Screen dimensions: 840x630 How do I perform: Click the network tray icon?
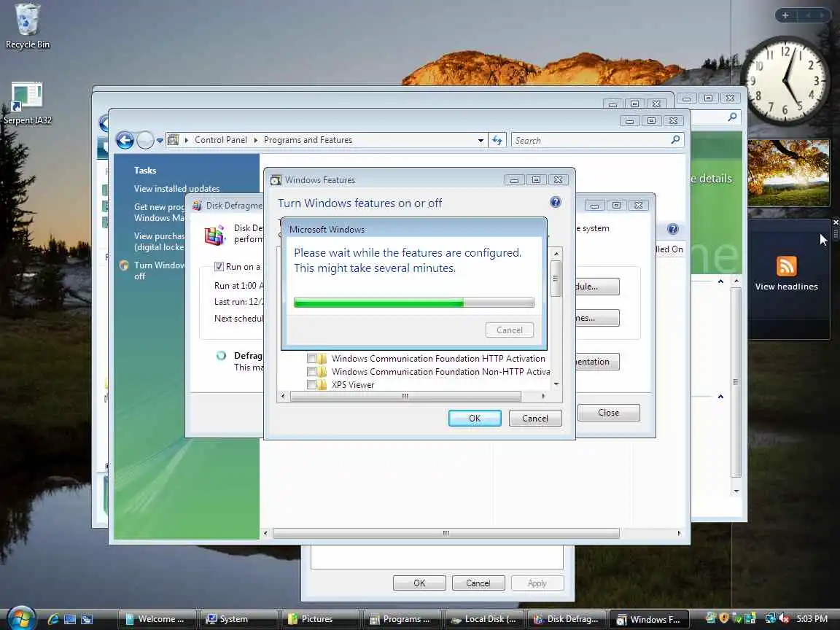pyautogui.click(x=770, y=618)
